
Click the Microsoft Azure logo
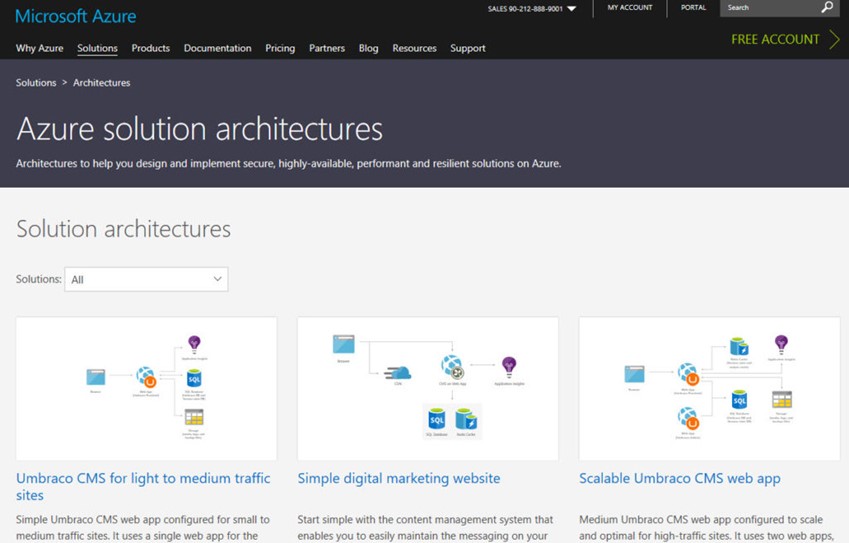(x=76, y=16)
